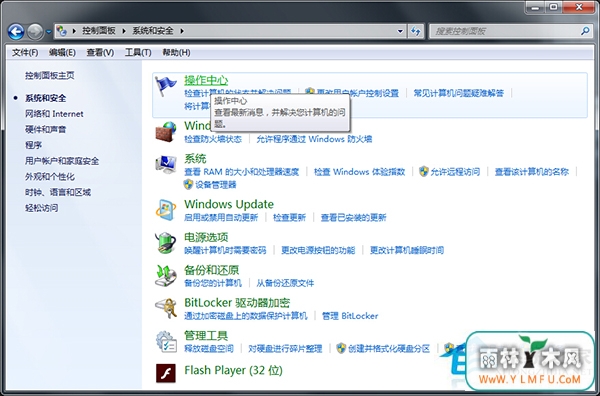
Task: Click 启用或禁用自动更新 link
Action: (x=221, y=217)
